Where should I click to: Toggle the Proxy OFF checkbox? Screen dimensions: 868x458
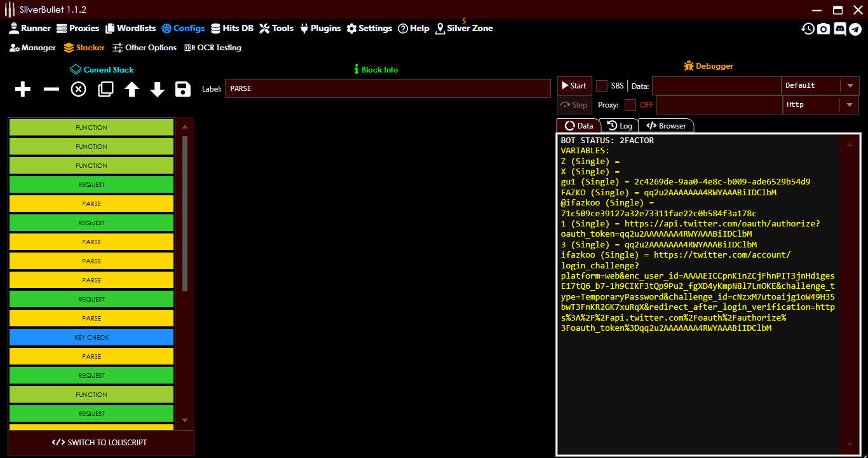[632, 105]
